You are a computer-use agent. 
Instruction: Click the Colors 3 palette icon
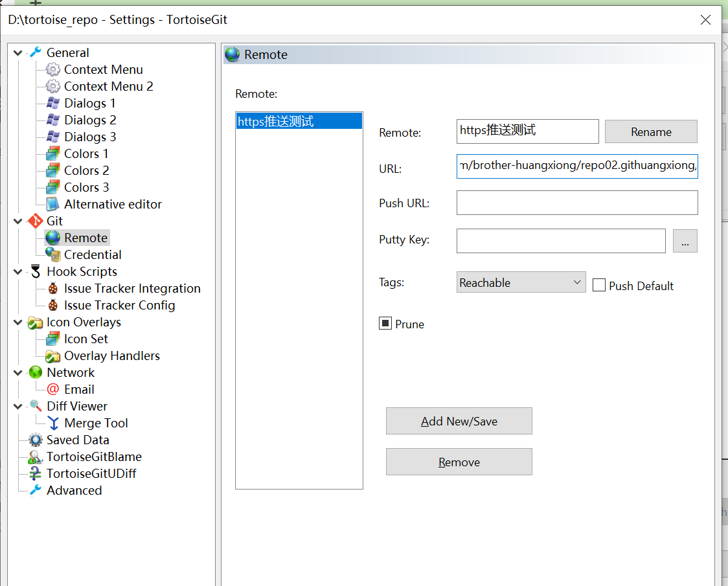click(53, 187)
